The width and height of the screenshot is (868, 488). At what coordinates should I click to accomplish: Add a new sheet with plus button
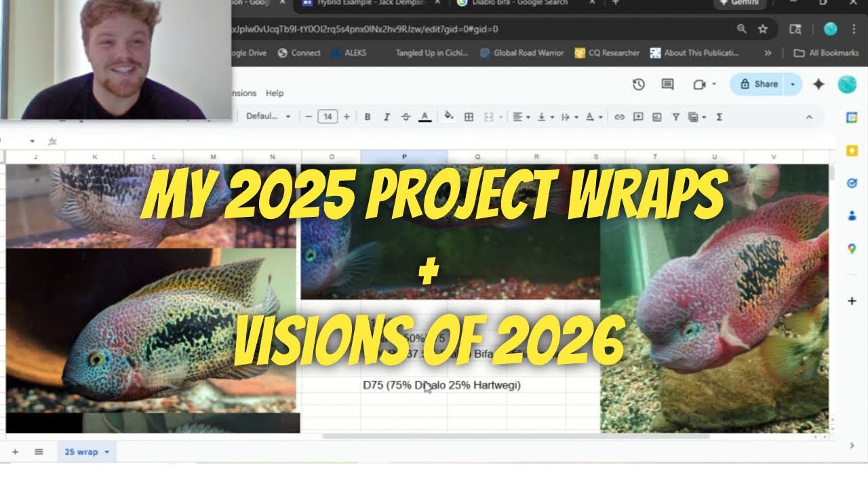point(15,451)
